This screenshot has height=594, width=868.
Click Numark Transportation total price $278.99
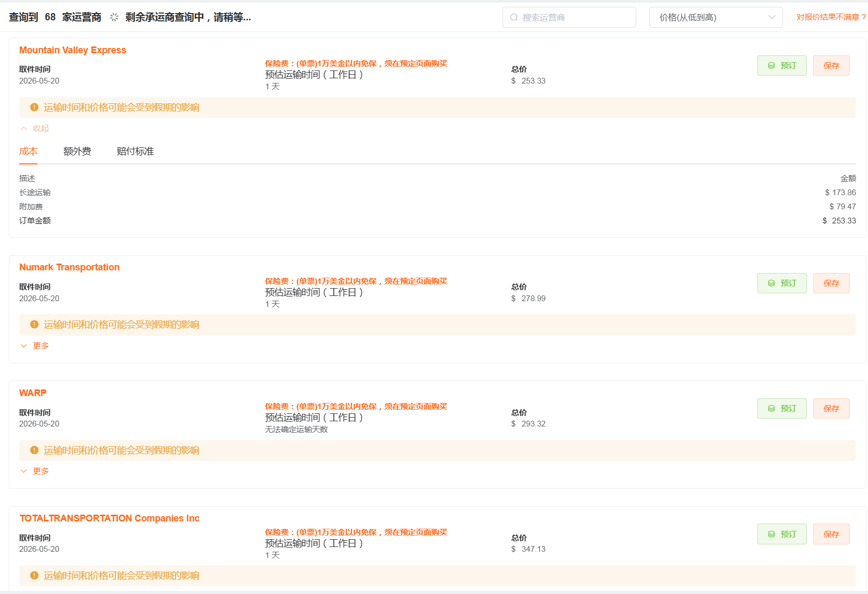pos(528,299)
